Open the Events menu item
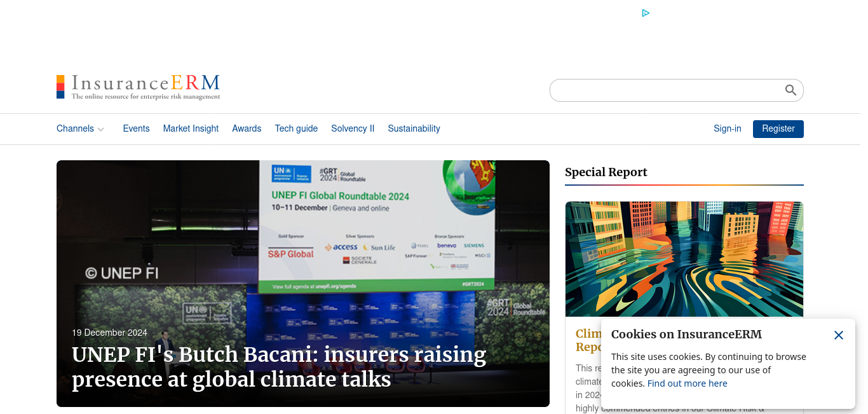The height and width of the screenshot is (414, 868). coord(137,128)
